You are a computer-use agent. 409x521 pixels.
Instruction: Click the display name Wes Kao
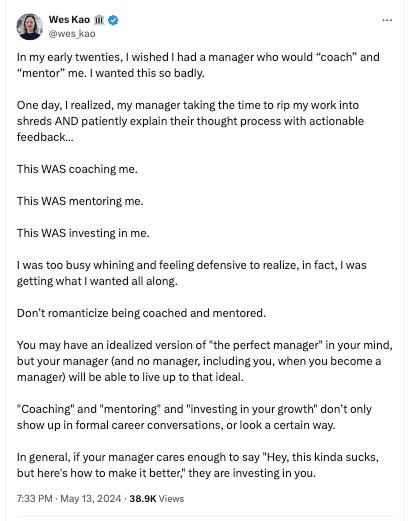tap(69, 20)
